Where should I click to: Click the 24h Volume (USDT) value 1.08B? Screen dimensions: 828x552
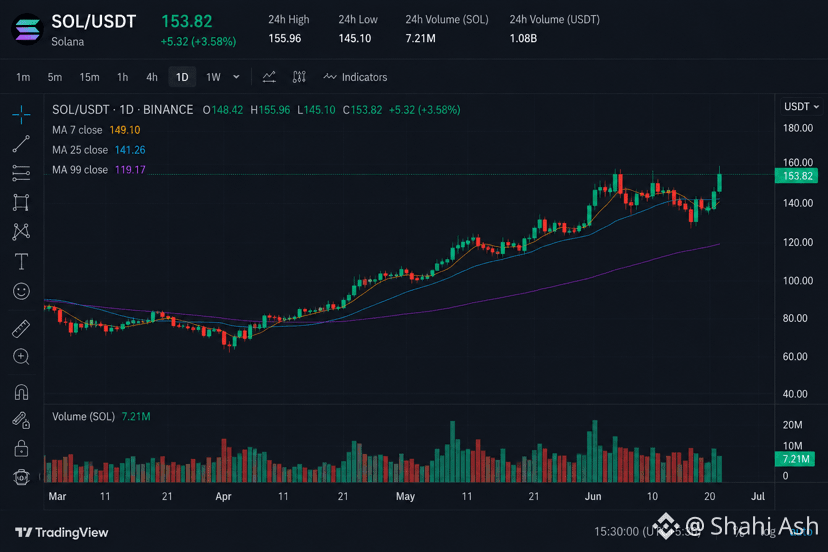(x=523, y=39)
